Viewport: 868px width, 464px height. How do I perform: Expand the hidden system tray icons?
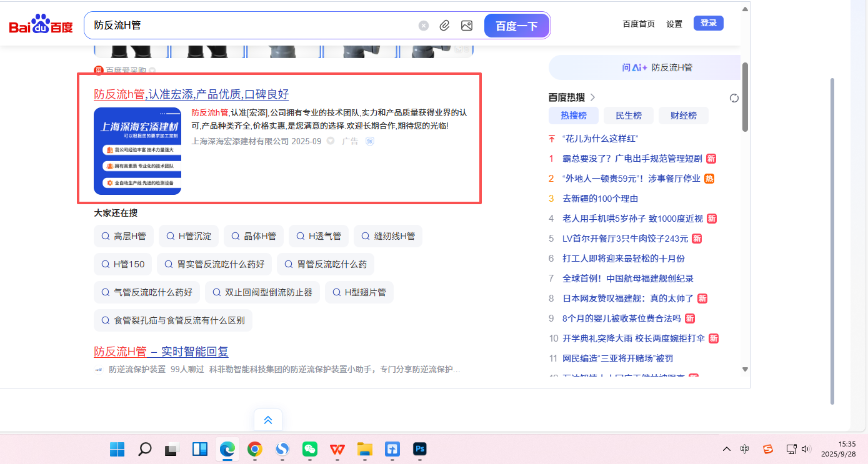tap(726, 449)
